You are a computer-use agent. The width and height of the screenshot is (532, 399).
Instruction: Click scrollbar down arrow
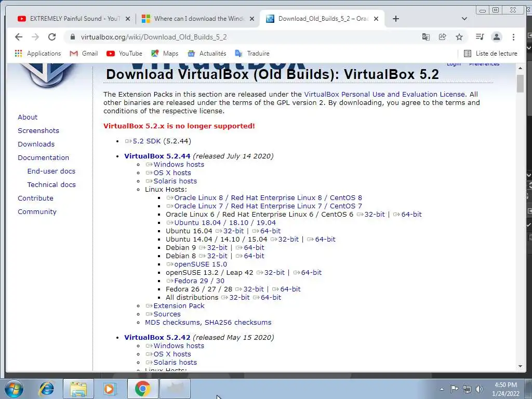pos(520,366)
